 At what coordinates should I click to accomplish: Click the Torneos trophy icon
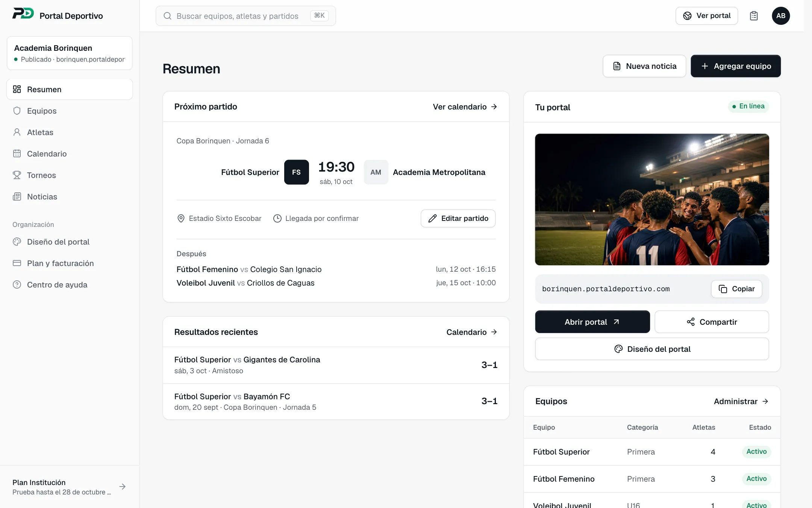[17, 175]
